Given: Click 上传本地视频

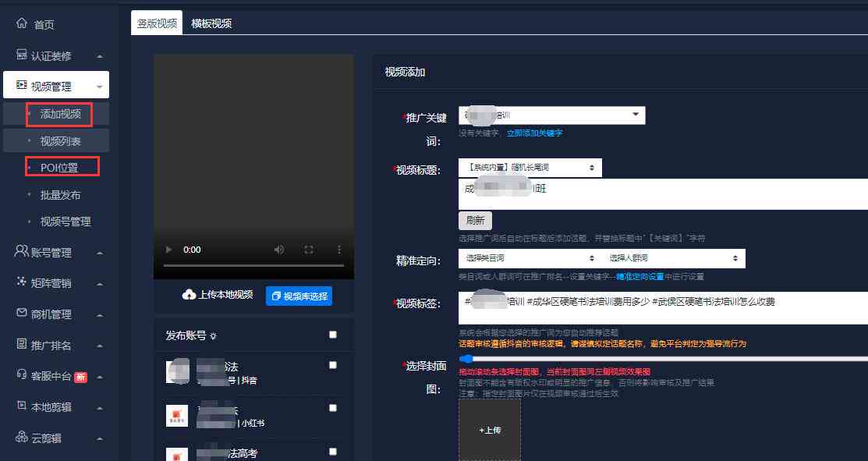Looking at the screenshot, I should (226, 295).
